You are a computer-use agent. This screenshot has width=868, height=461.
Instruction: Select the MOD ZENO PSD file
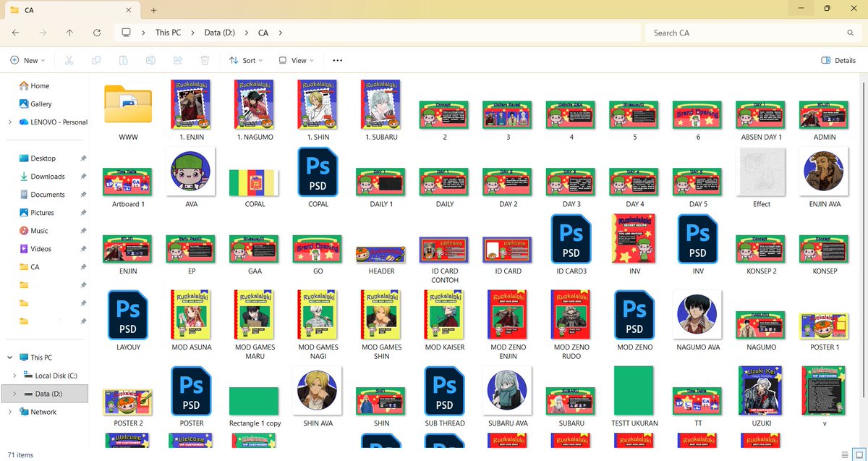pyautogui.click(x=634, y=315)
